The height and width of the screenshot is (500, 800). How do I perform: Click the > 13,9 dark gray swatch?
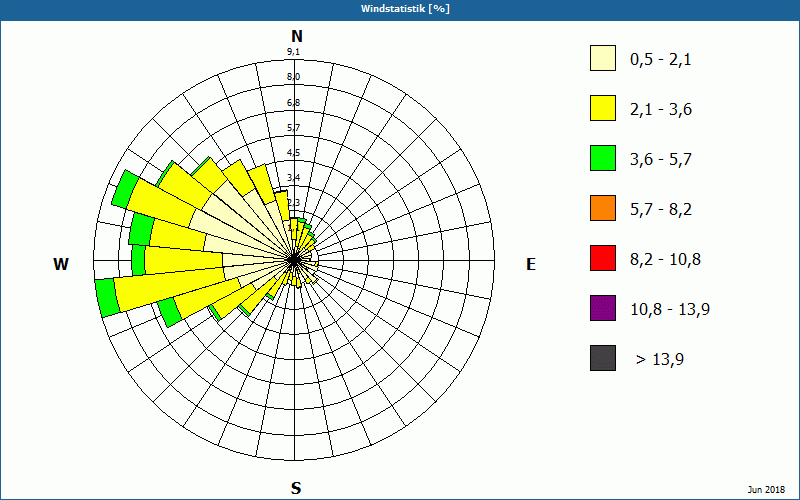point(603,358)
